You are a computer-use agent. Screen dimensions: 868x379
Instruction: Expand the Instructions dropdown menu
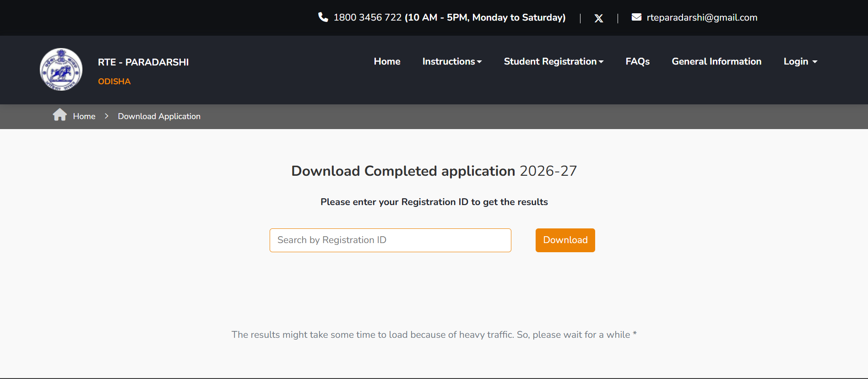[x=451, y=61]
